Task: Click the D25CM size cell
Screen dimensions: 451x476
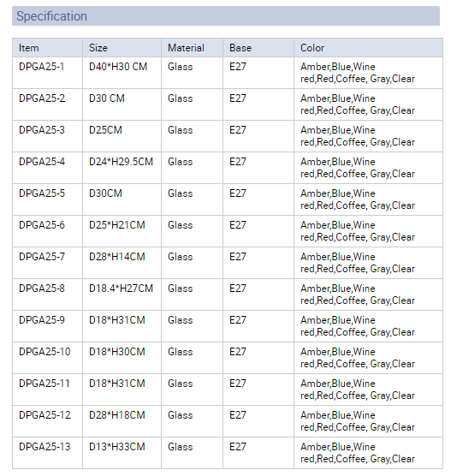Action: [x=122, y=136]
